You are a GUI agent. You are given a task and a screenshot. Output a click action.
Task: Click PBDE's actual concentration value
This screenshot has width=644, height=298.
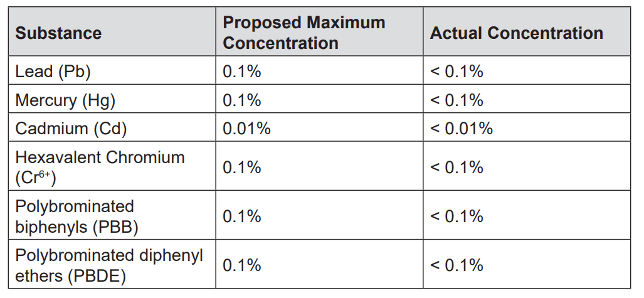457,265
